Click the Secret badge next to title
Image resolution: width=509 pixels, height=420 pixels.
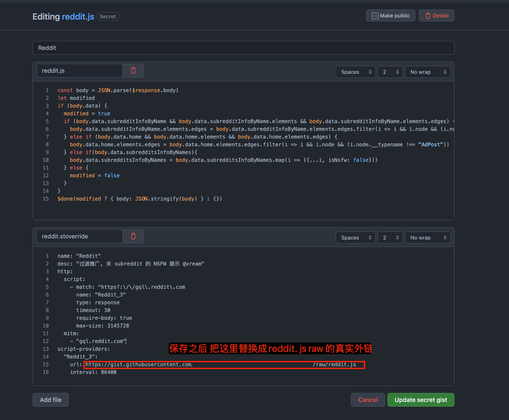click(x=107, y=16)
